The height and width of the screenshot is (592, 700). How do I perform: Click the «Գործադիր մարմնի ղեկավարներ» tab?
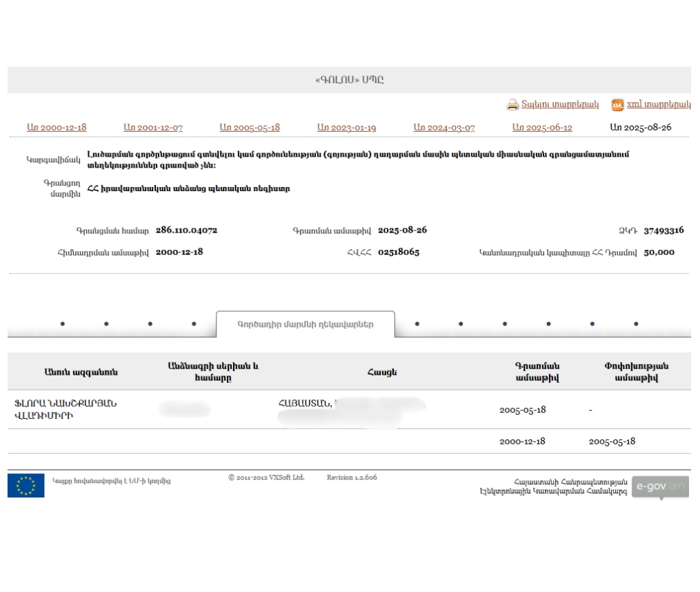pos(305,324)
